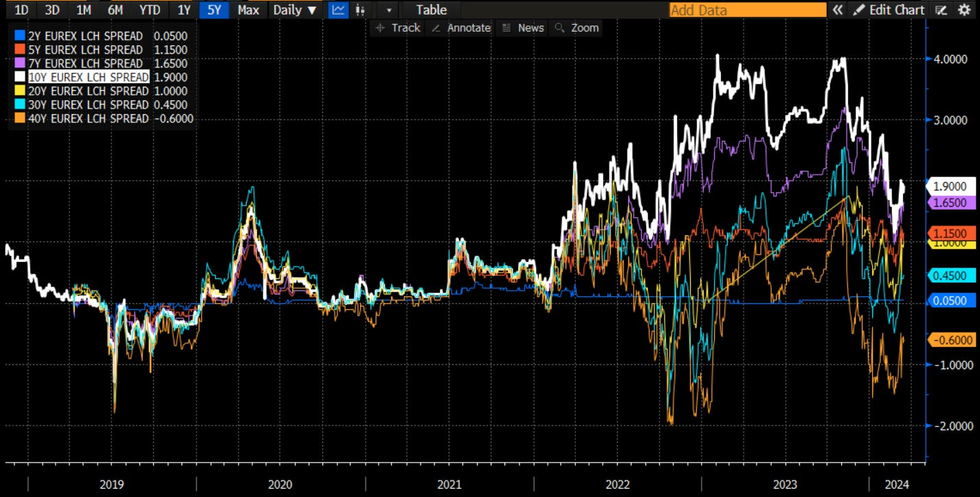Screen dimensions: 980x497
Task: Expand the chart type dropdown arrow
Action: click(x=390, y=10)
